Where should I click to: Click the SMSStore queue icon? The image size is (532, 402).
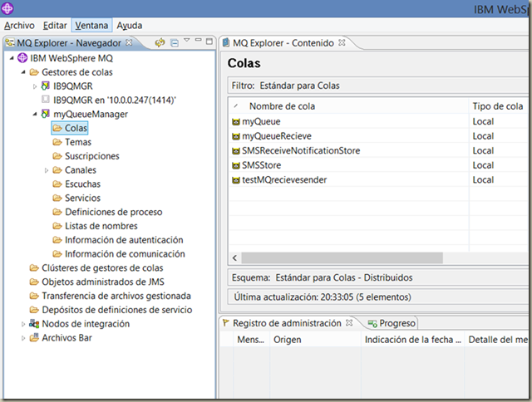click(236, 165)
